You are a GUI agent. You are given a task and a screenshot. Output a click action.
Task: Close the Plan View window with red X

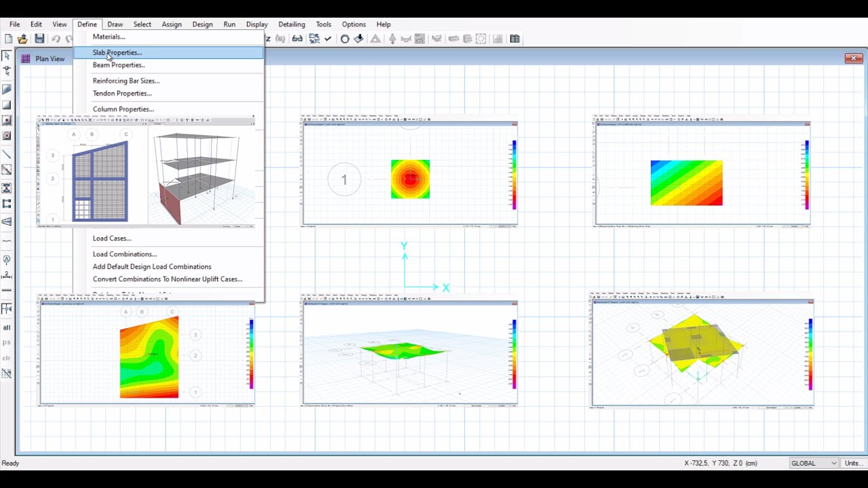tap(854, 58)
